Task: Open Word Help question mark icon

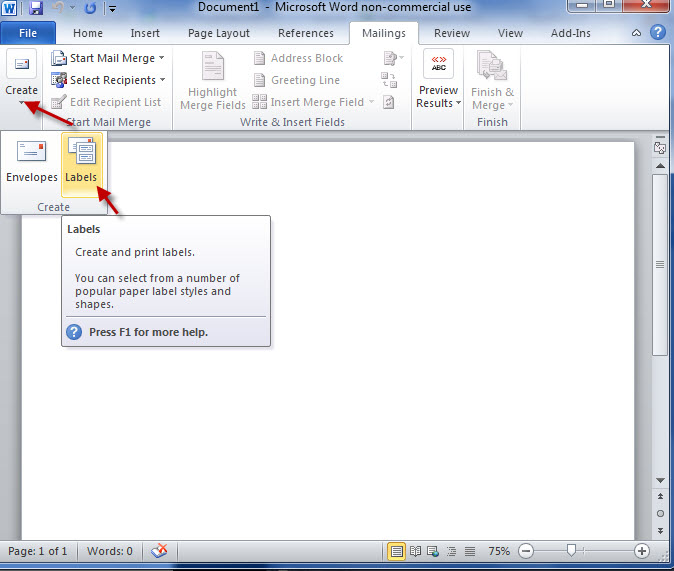Action: [x=658, y=32]
